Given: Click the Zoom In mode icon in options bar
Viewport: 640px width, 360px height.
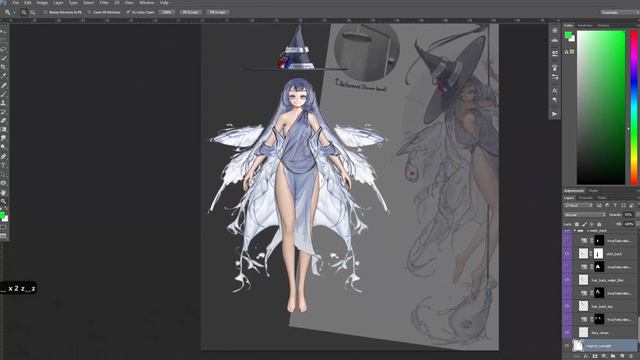Looking at the screenshot, I should tap(23, 12).
